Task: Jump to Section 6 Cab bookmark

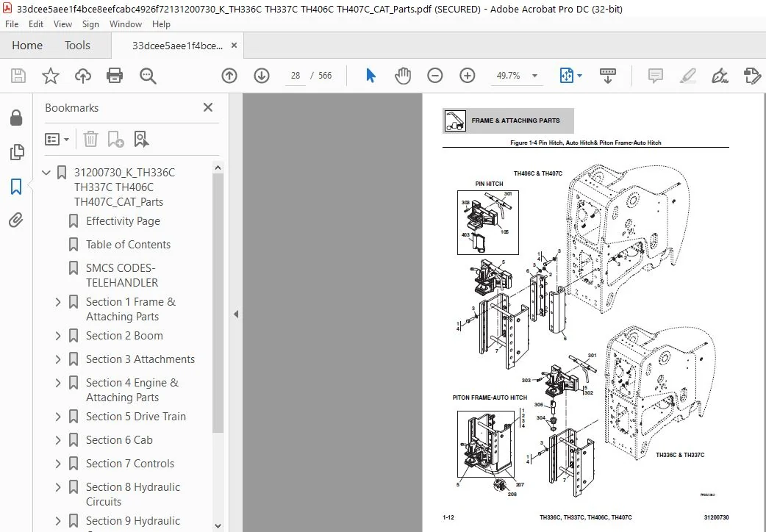Action: (x=119, y=439)
